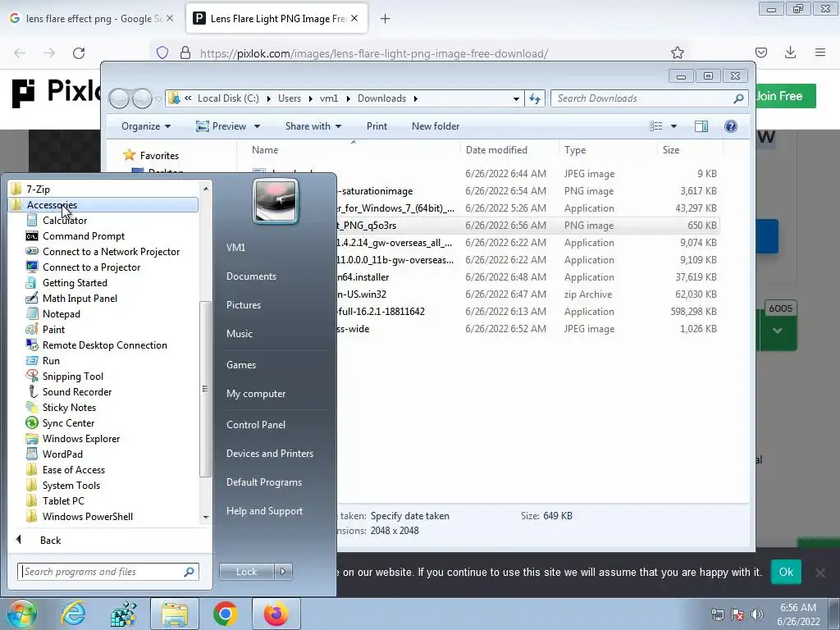The image size is (840, 630).
Task: Open Games from Start menu
Action: (x=241, y=365)
